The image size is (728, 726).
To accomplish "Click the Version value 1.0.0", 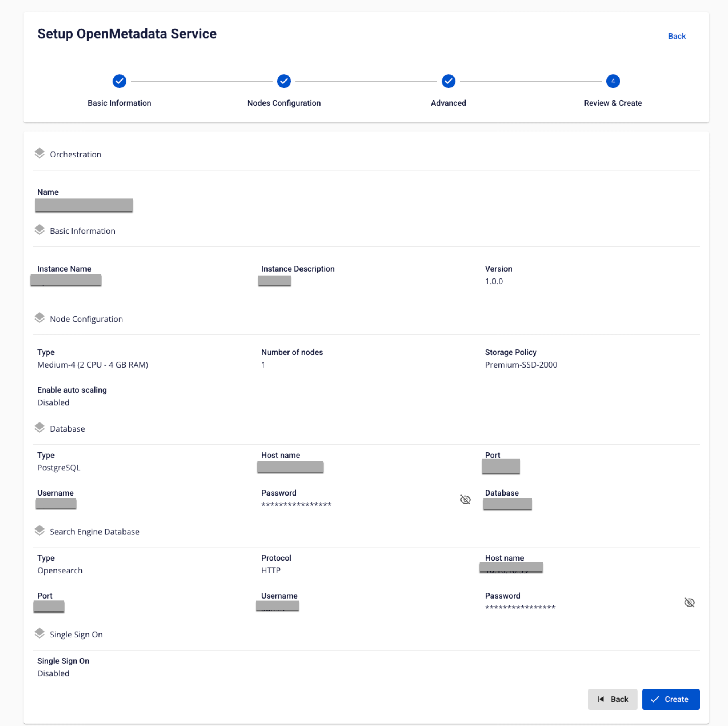I will [x=494, y=281].
